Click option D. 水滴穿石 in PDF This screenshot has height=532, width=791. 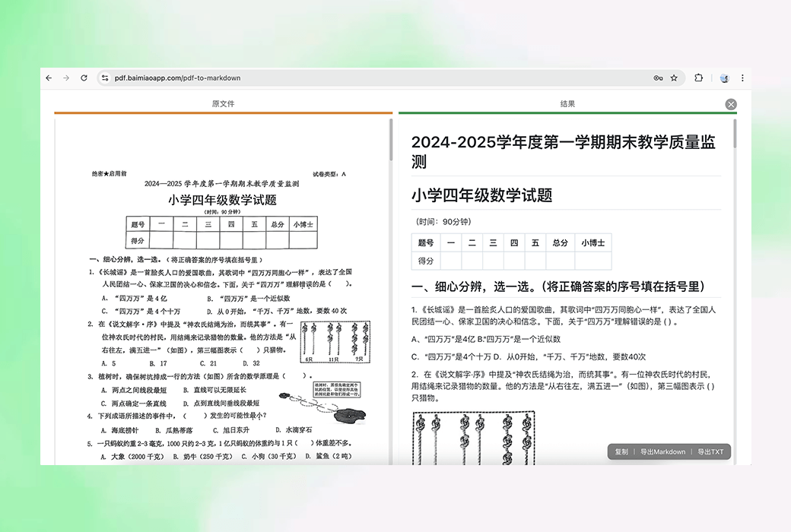[x=294, y=429]
